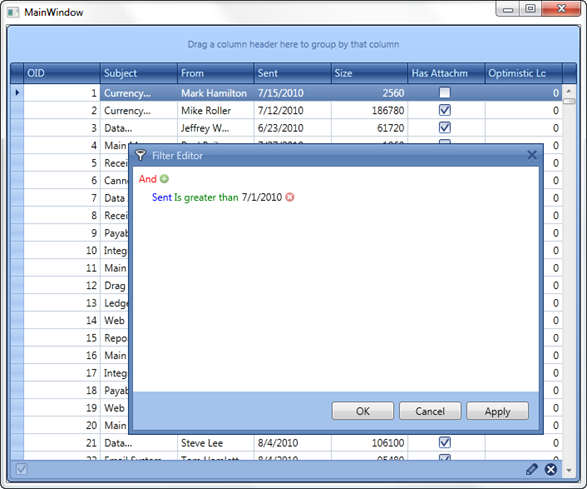Click the OK button
Screen dimensions: 587x489
click(x=363, y=411)
